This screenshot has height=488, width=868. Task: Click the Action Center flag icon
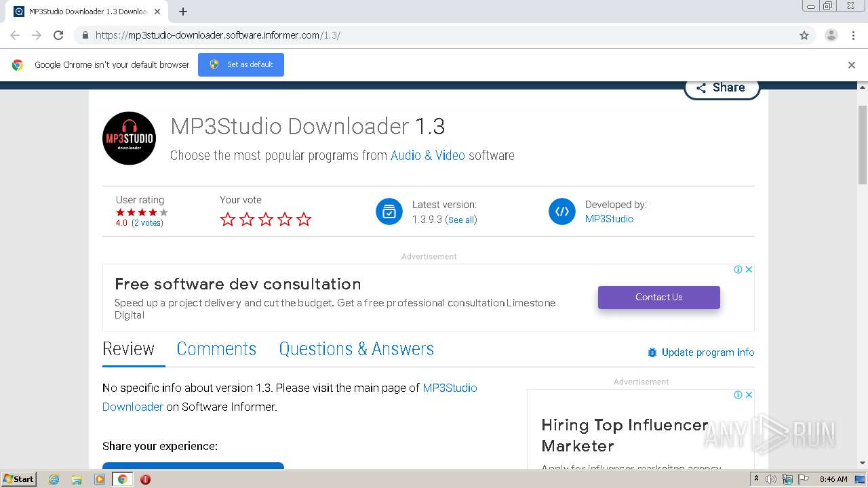point(803,479)
